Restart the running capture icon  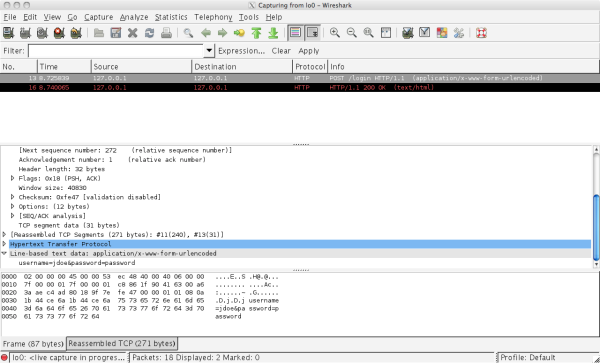76,33
